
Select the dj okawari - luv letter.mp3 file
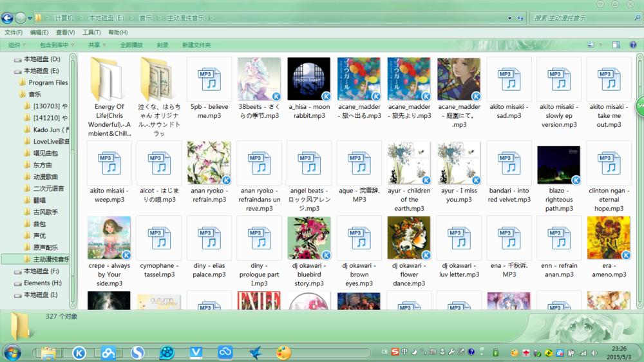coord(459,248)
